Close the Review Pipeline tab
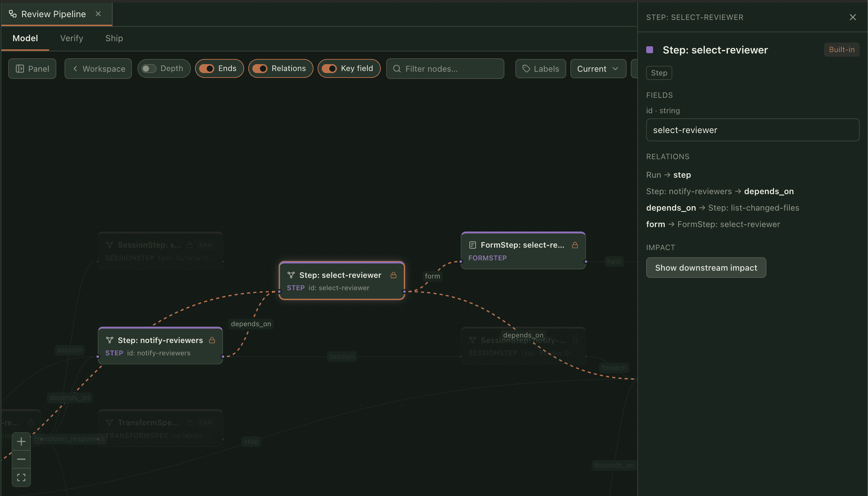This screenshot has width=868, height=496. (98, 14)
